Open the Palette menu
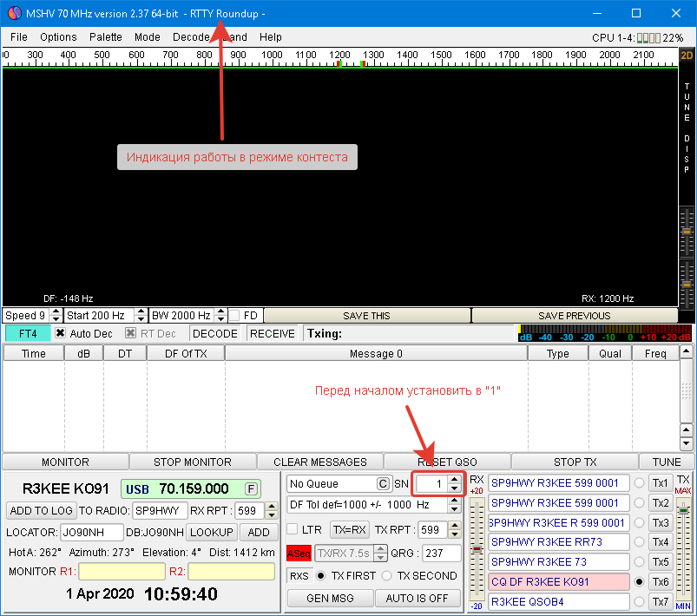 [x=105, y=37]
